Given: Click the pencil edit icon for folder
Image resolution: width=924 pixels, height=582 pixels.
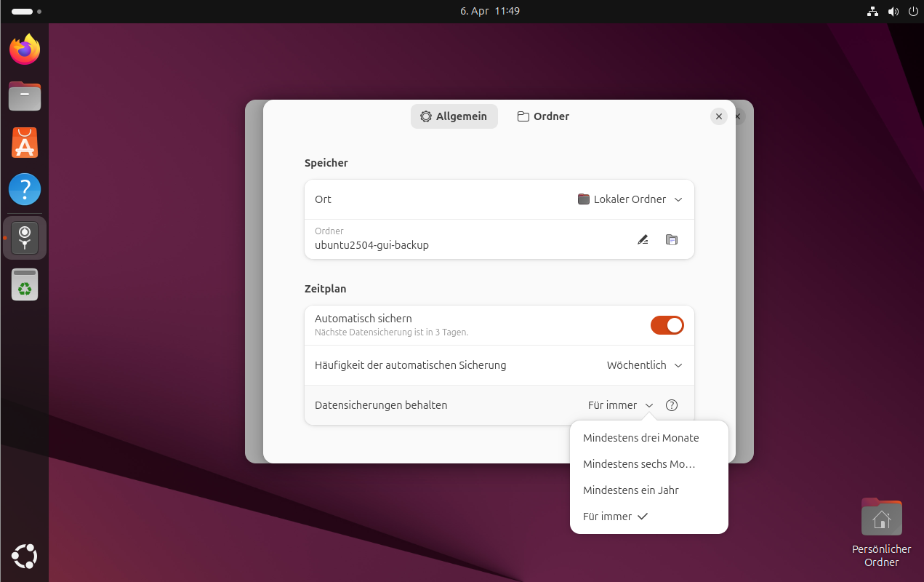Looking at the screenshot, I should [643, 239].
